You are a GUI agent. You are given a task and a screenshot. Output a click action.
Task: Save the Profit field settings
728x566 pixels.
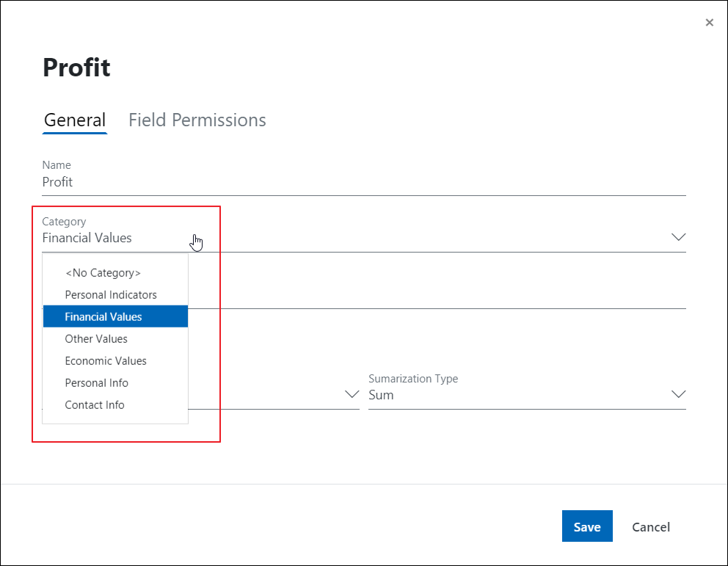(587, 526)
